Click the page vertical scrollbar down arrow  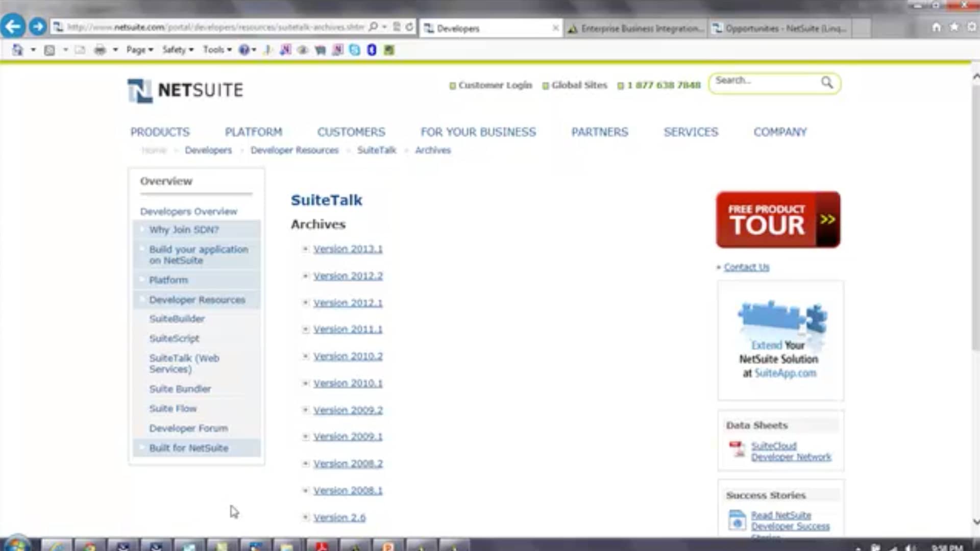click(976, 522)
